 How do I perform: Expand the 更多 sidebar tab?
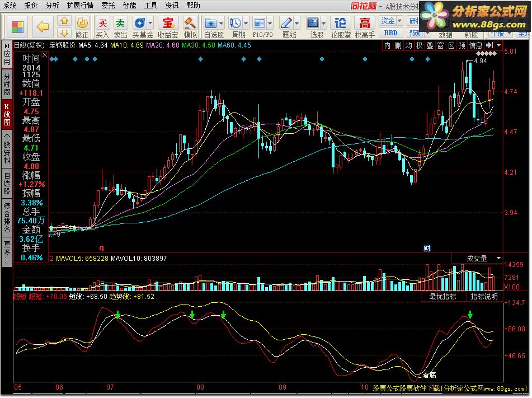(x=7, y=251)
